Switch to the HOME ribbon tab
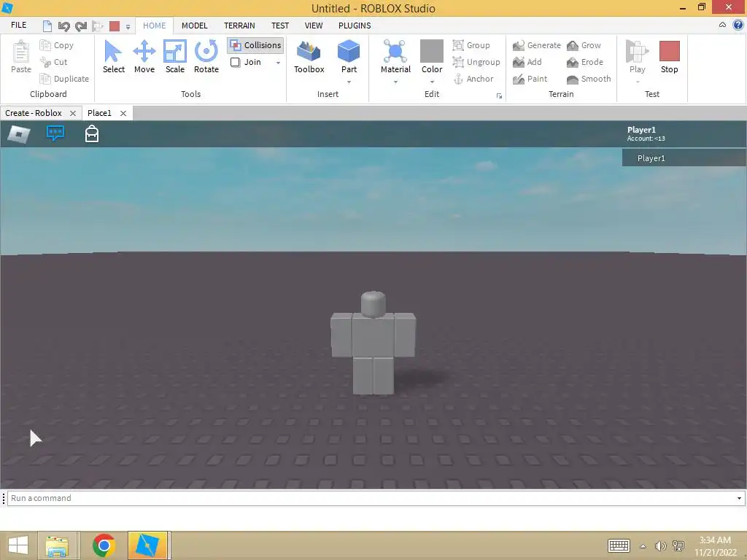Viewport: 747px width, 560px height. (155, 26)
